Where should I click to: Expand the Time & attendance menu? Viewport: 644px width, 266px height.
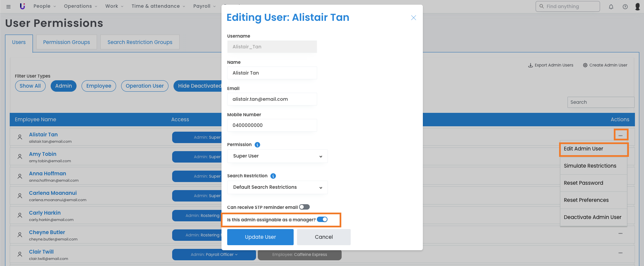click(x=158, y=6)
